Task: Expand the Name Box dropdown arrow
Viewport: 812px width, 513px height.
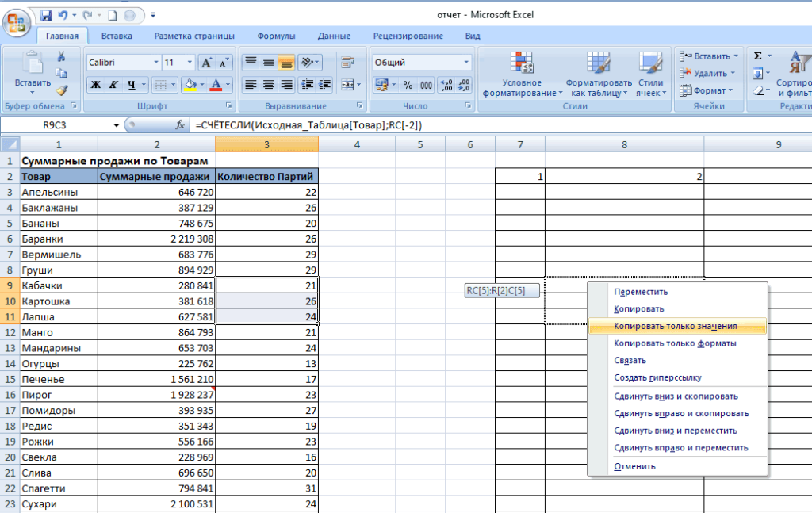Action: [x=116, y=125]
